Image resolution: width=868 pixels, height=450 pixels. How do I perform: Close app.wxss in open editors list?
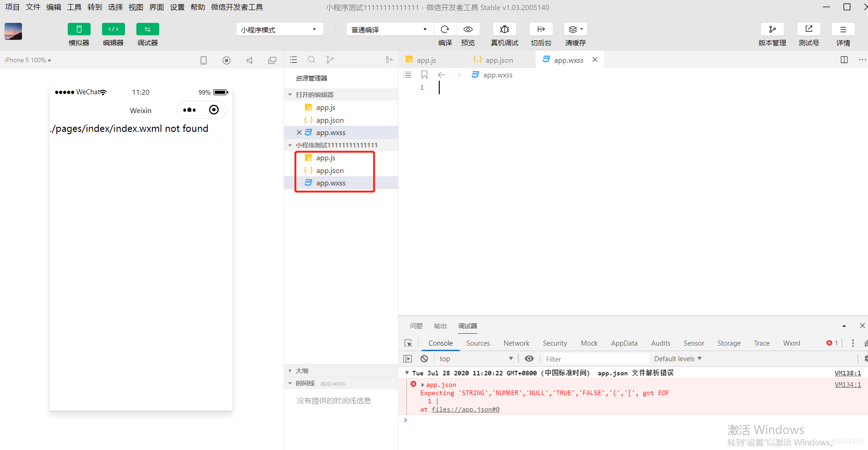tap(299, 132)
